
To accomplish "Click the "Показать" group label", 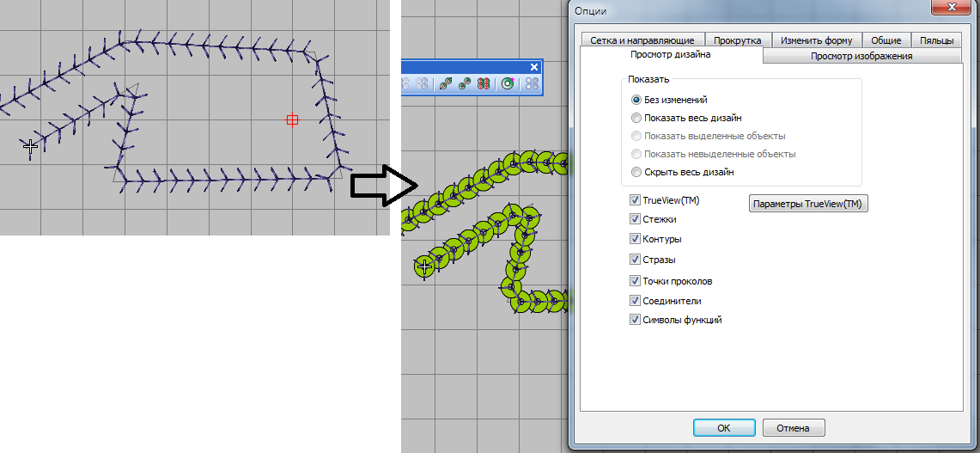I will coord(648,79).
